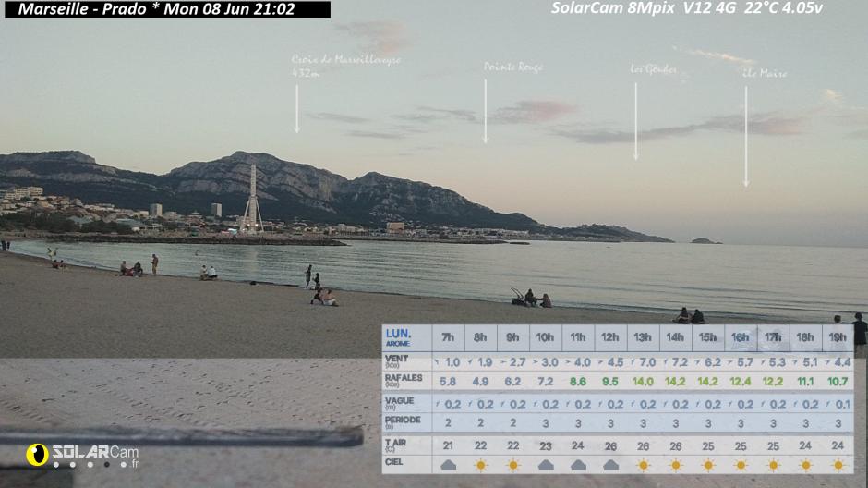Click wind value '1.0' at 7h
Screen dimensions: 868x488
[x=452, y=363]
